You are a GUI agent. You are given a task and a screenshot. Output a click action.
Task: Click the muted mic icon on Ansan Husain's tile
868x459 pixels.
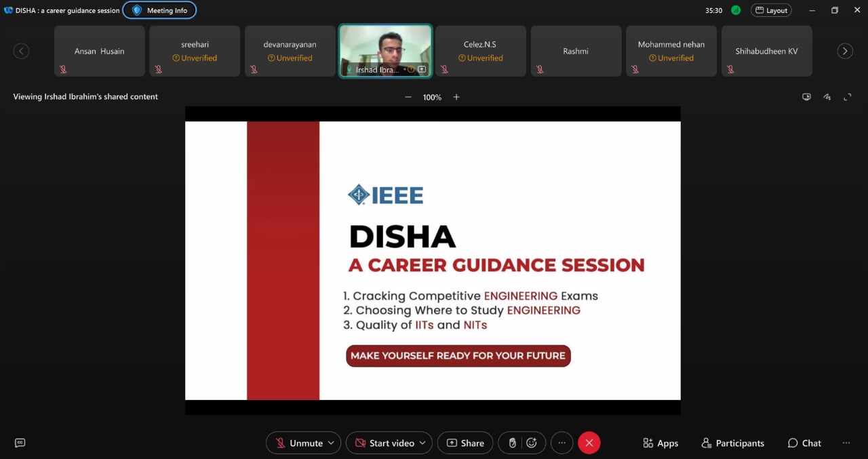pyautogui.click(x=63, y=69)
